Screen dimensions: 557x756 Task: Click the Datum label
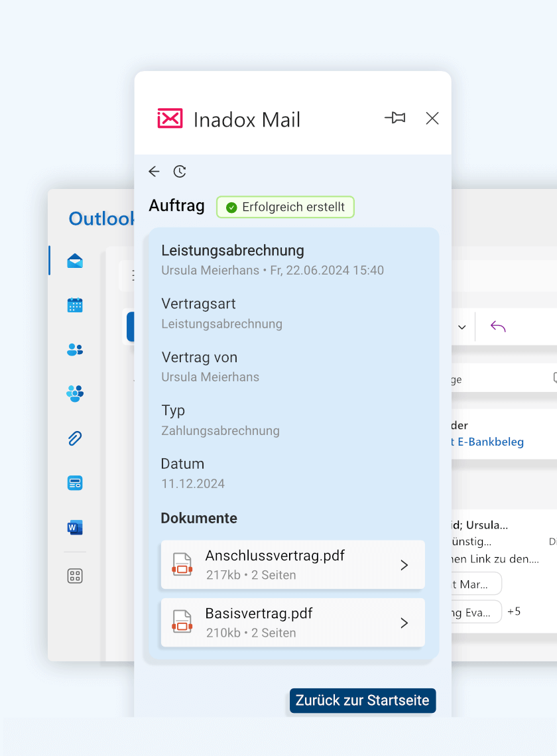pyautogui.click(x=182, y=464)
